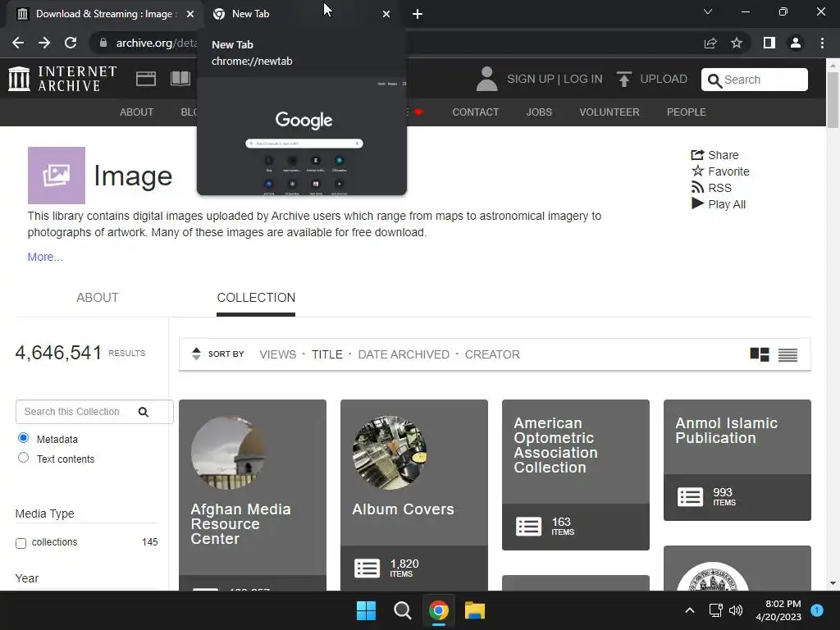Open the Afghan Media Resource Center card
This screenshot has width=840, height=630.
[x=253, y=493]
